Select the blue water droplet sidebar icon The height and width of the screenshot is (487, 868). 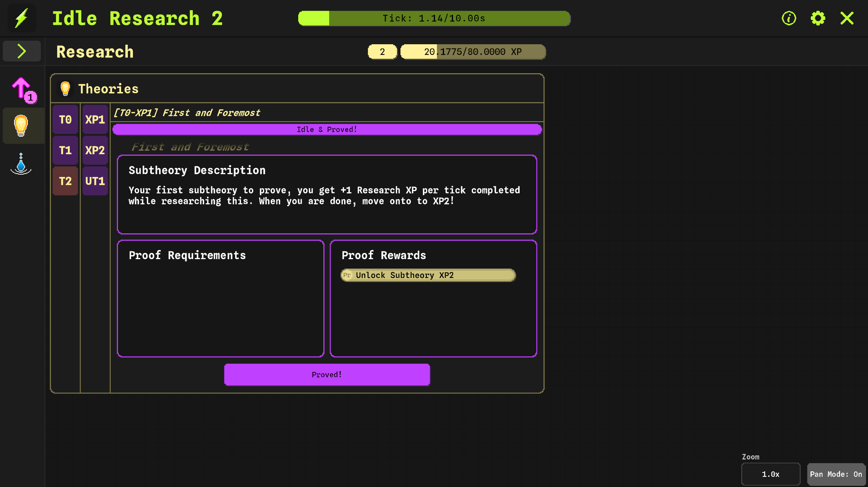click(x=21, y=164)
